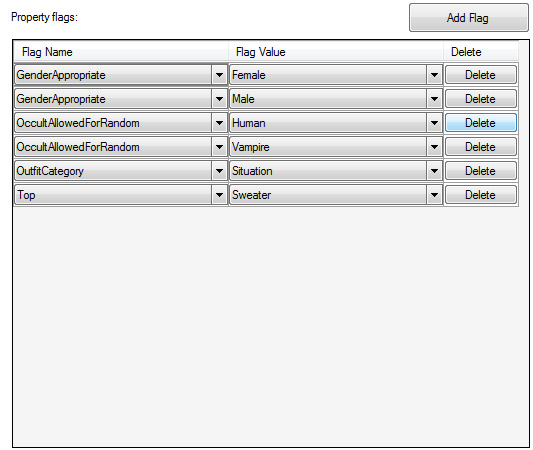Click the 'Top' flag name text
This screenshot has height=450, width=533.
(x=26, y=195)
